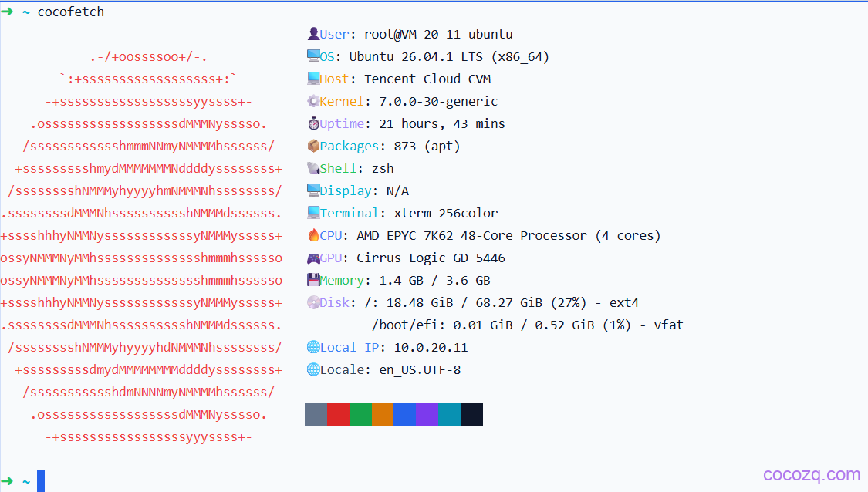Screen dimensions: 868x492
Task: Click the Display value 'N/A'
Action: pos(398,191)
